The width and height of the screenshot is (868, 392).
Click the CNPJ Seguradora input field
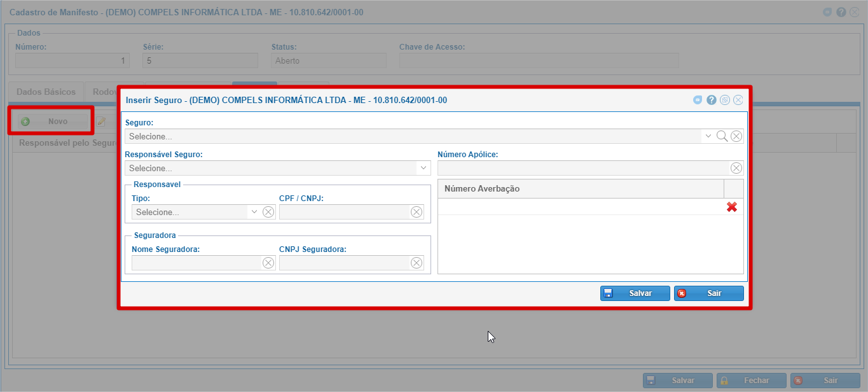click(x=344, y=263)
